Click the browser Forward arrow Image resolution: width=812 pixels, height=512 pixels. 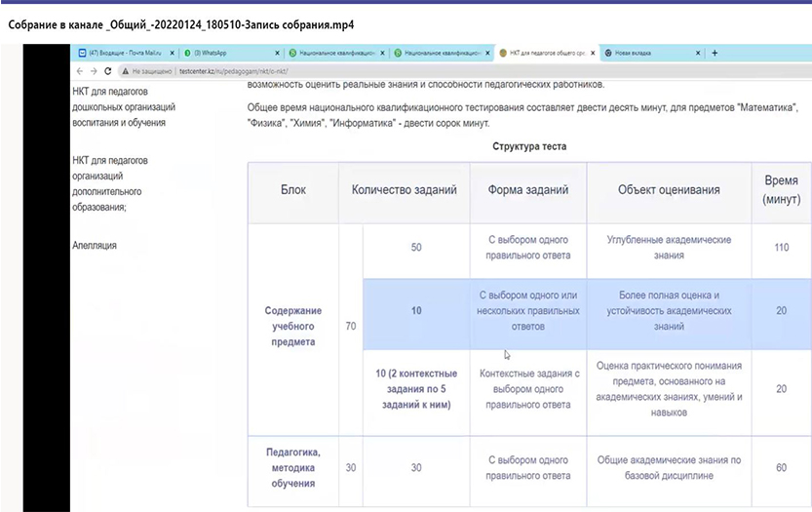point(93,71)
